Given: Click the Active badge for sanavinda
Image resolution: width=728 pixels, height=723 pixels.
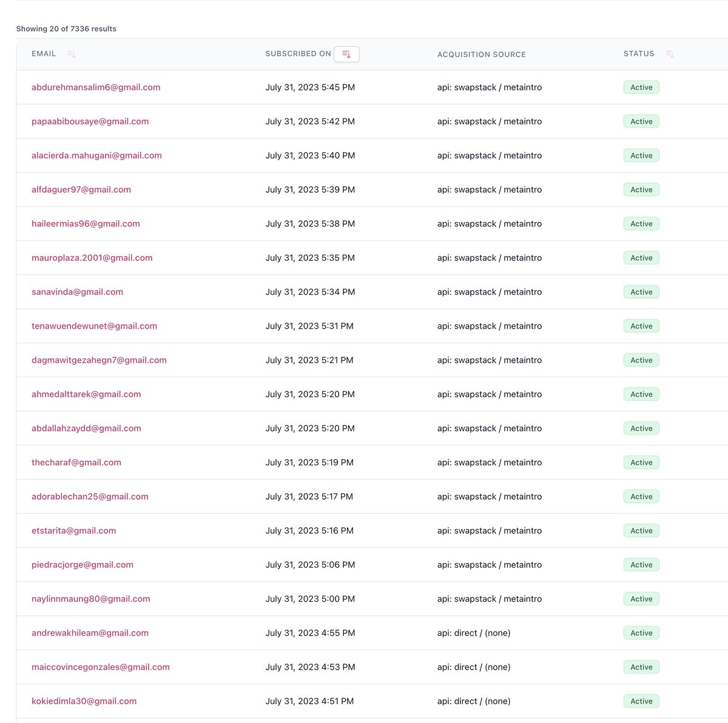Looking at the screenshot, I should [x=641, y=292].
